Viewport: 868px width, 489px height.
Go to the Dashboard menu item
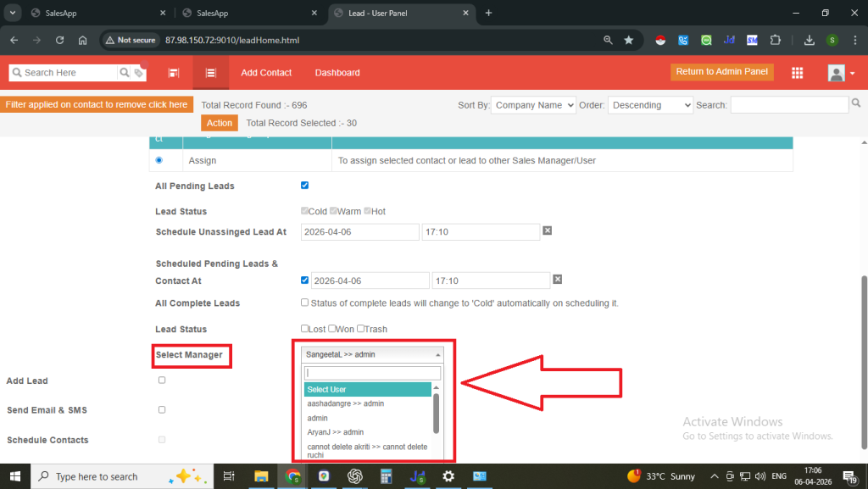337,73
